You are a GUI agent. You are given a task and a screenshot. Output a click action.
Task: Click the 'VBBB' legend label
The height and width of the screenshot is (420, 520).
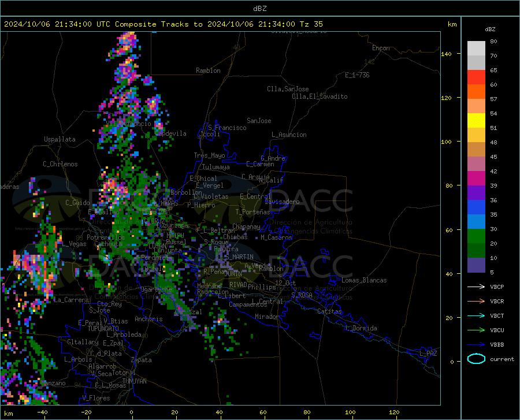[497, 344]
